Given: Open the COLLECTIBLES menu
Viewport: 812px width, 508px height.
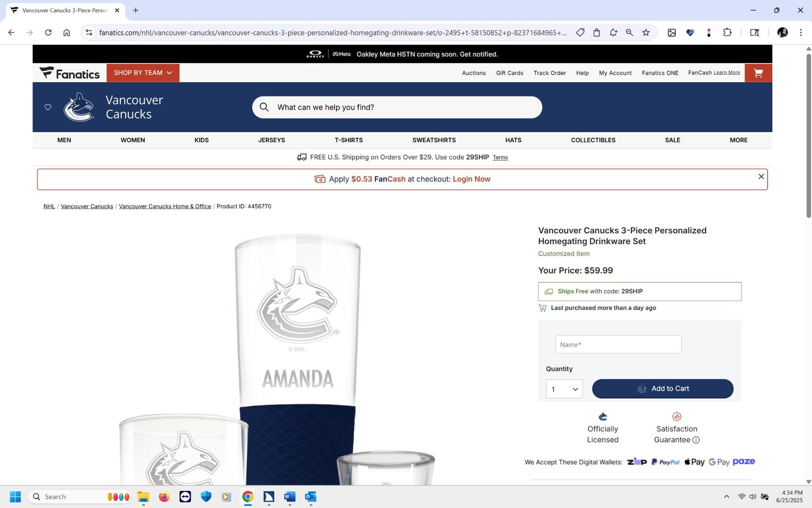Looking at the screenshot, I should click(x=593, y=140).
